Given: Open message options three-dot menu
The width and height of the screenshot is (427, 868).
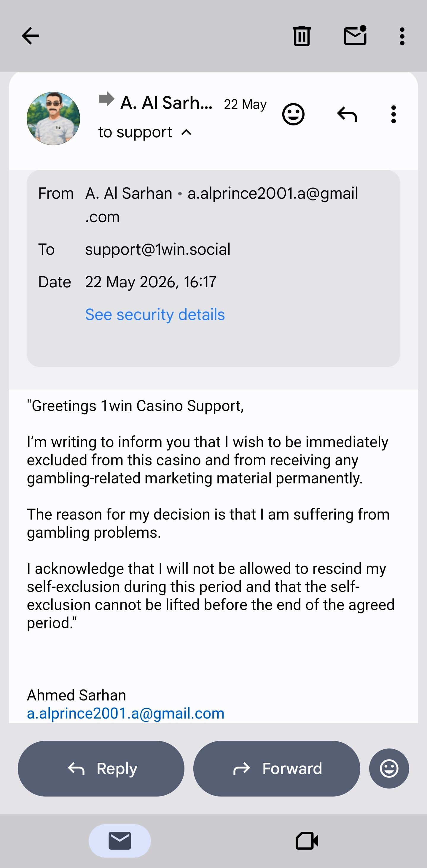Looking at the screenshot, I should (x=393, y=114).
